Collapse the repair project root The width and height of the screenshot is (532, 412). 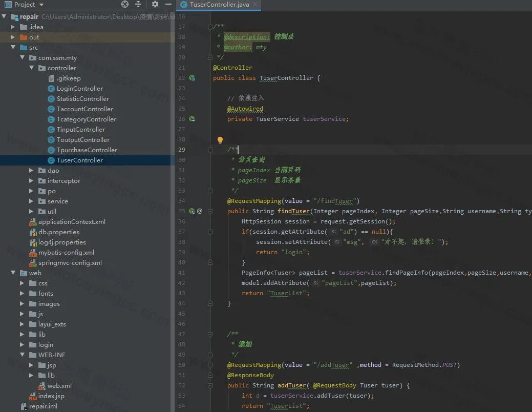(4, 16)
